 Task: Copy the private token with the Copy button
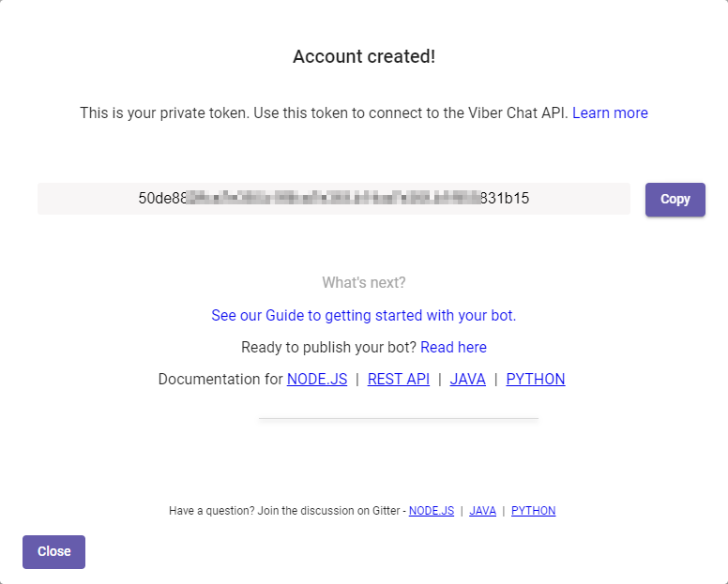point(675,200)
